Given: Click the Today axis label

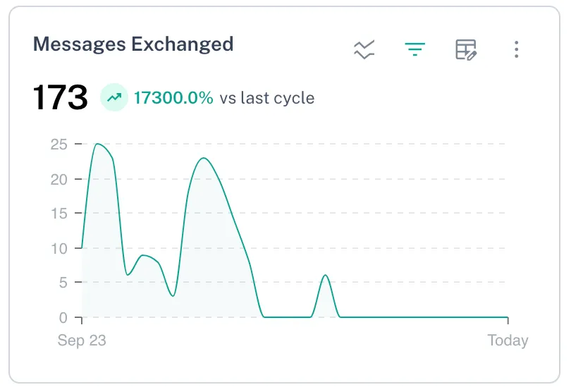Looking at the screenshot, I should coord(508,341).
